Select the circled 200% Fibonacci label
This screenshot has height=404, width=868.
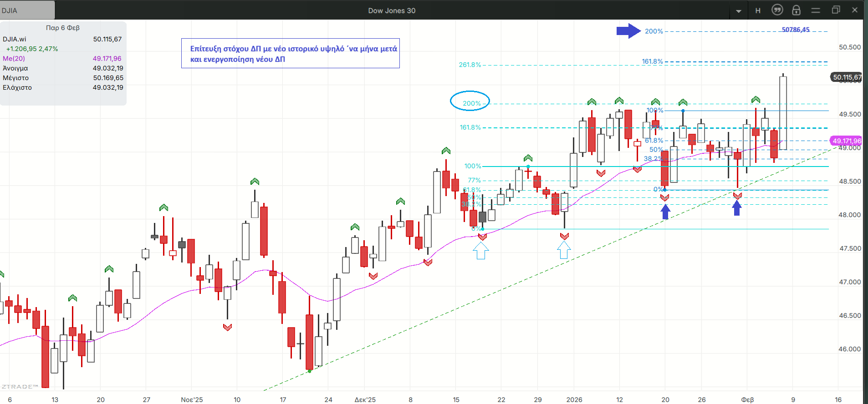click(x=470, y=101)
